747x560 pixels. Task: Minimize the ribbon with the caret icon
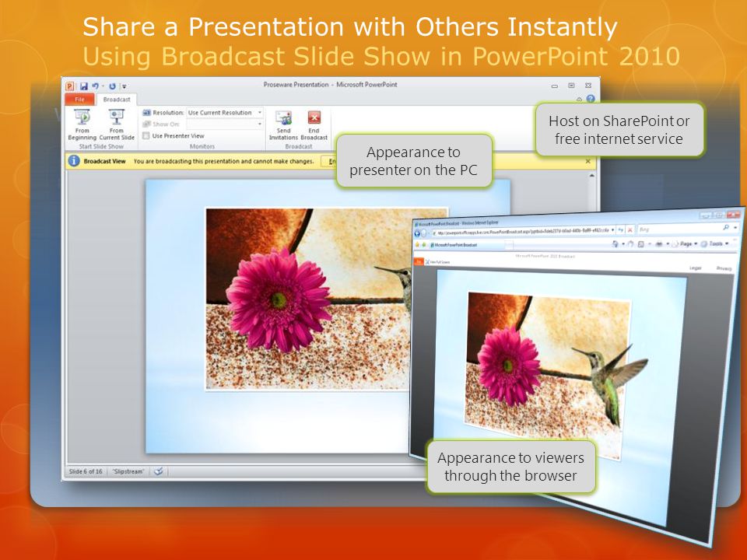pos(579,99)
